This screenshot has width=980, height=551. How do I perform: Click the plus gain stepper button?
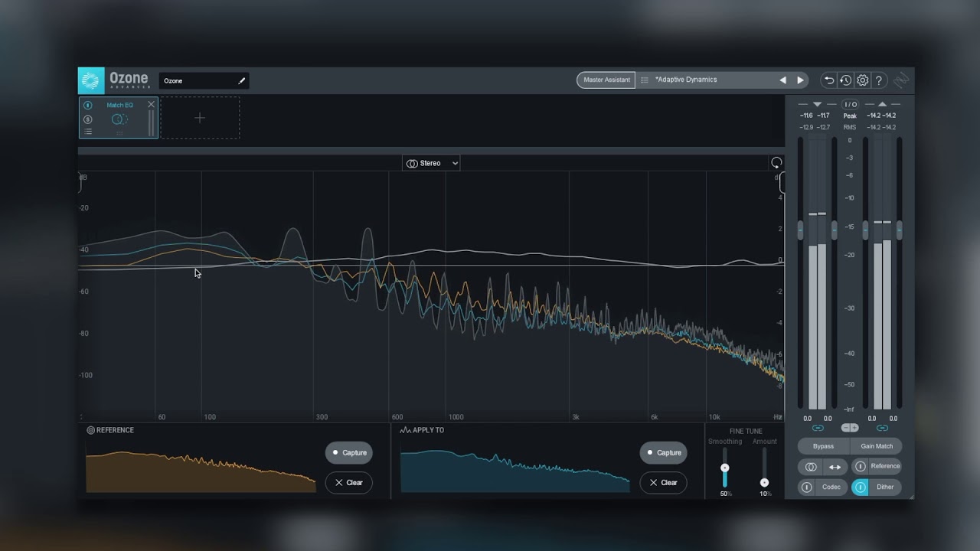[854, 428]
